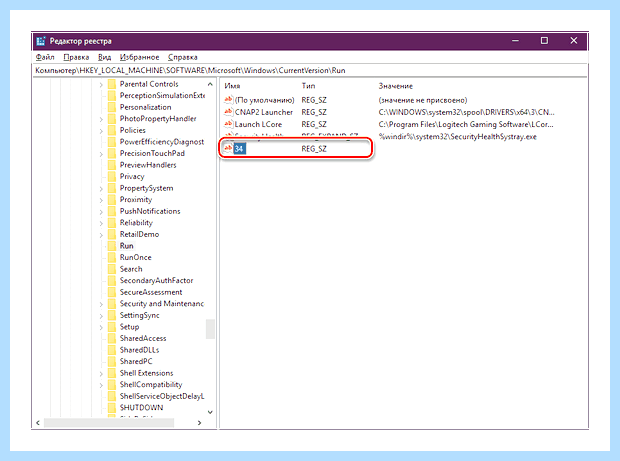620x461 pixels.
Task: Expand the PrecisionTouchPad key
Action: tap(101, 154)
